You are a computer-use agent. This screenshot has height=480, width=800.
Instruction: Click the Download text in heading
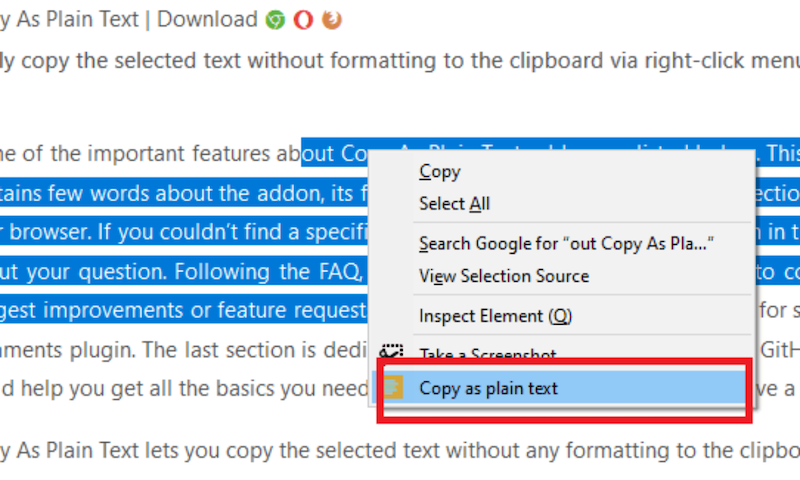(x=207, y=19)
